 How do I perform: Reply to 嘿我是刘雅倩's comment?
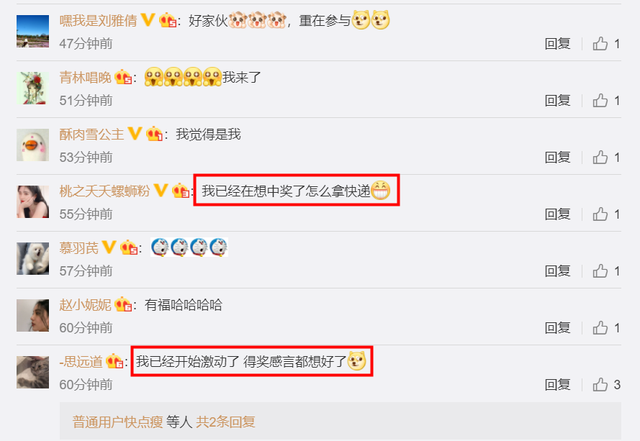pyautogui.click(x=558, y=44)
